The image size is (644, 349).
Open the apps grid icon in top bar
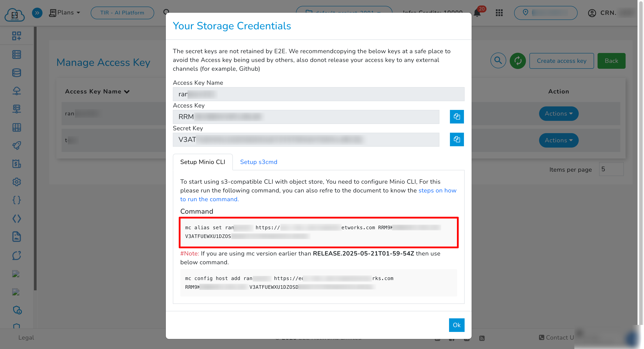499,13
